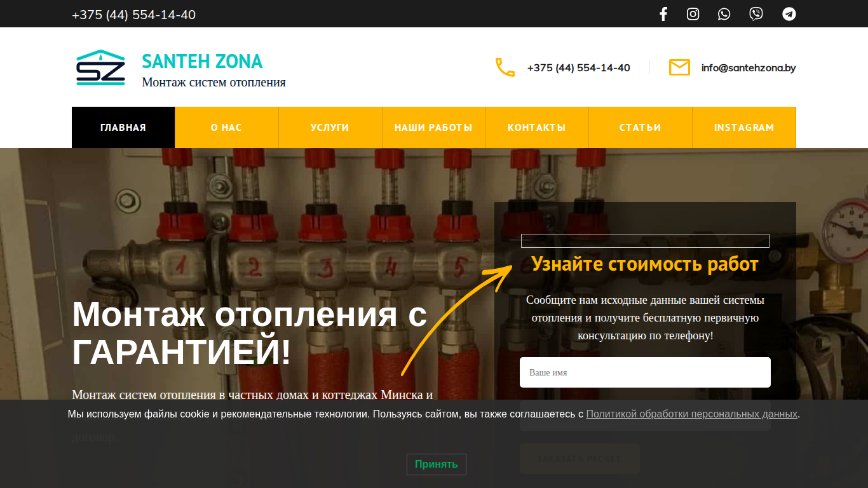Select the ГЛАВНАЯ menu item
Image resolution: width=868 pixels, height=488 pixels.
[x=123, y=127]
